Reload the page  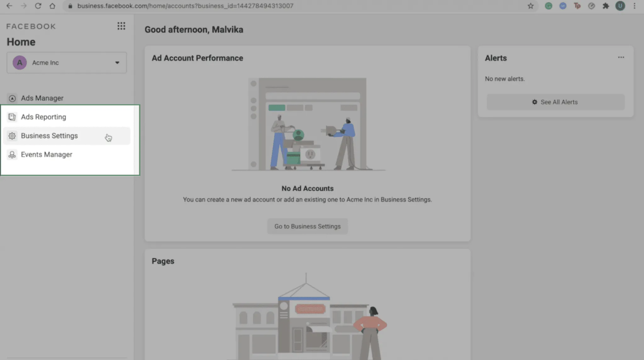[38, 6]
